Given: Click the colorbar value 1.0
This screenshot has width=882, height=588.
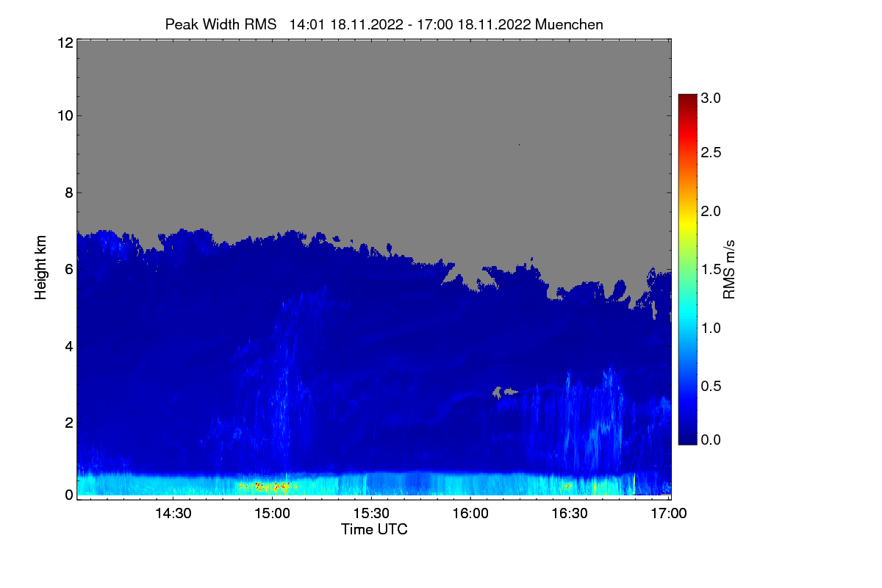Looking at the screenshot, I should point(711,328).
